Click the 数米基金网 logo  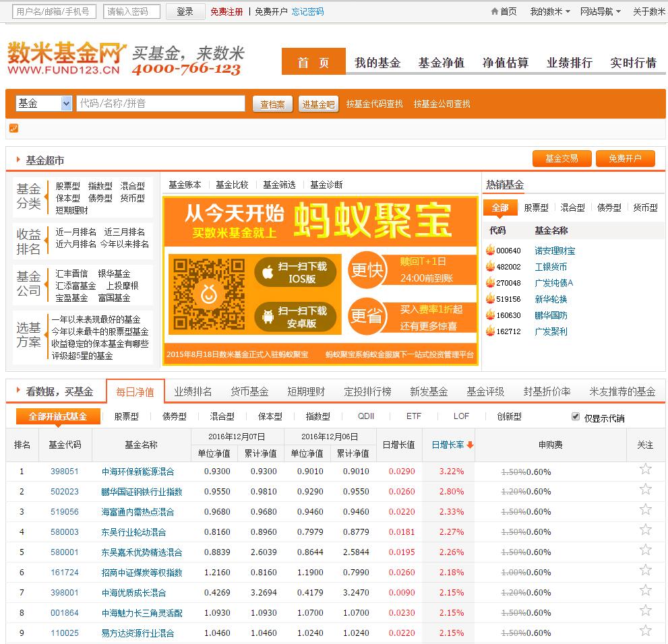click(x=67, y=59)
